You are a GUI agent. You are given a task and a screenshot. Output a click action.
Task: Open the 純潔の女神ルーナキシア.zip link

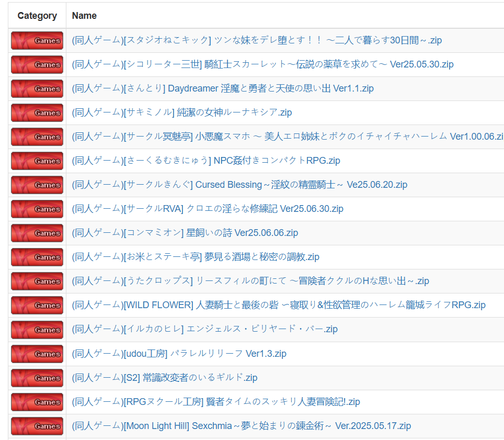tap(182, 112)
